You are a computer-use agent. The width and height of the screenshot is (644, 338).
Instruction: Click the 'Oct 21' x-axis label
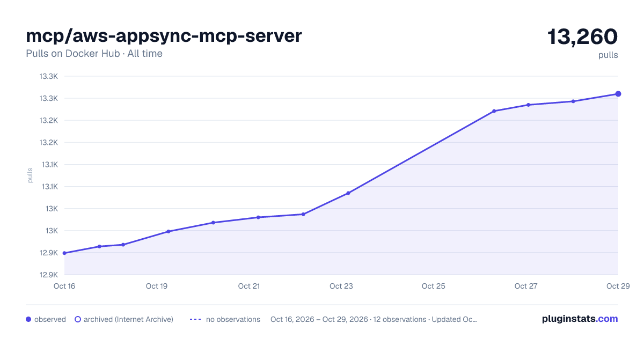pos(249,286)
